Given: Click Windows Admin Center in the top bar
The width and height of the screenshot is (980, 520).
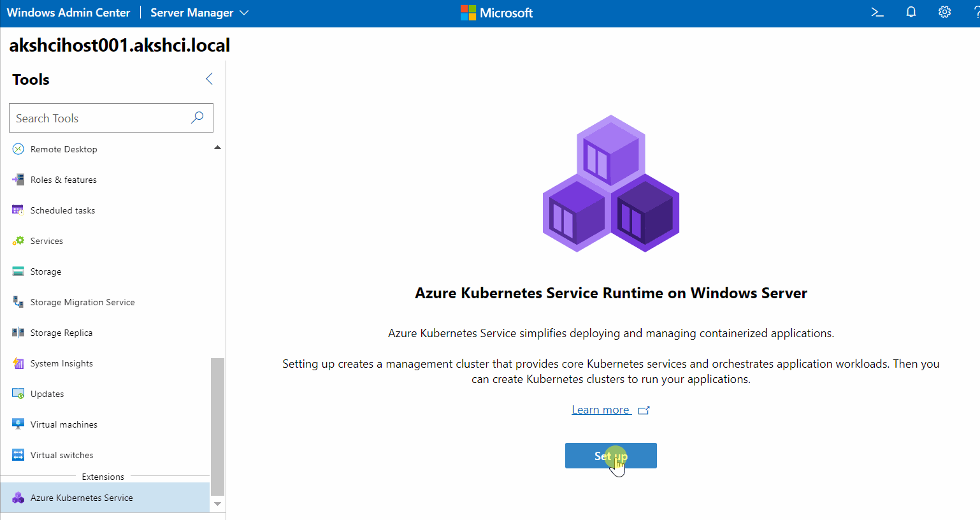Looking at the screenshot, I should [x=68, y=11].
